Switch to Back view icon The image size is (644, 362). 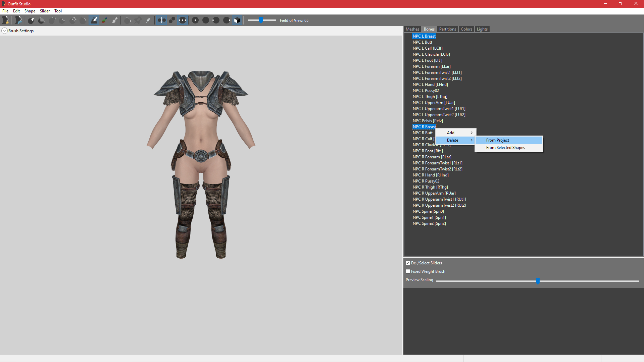(x=206, y=20)
